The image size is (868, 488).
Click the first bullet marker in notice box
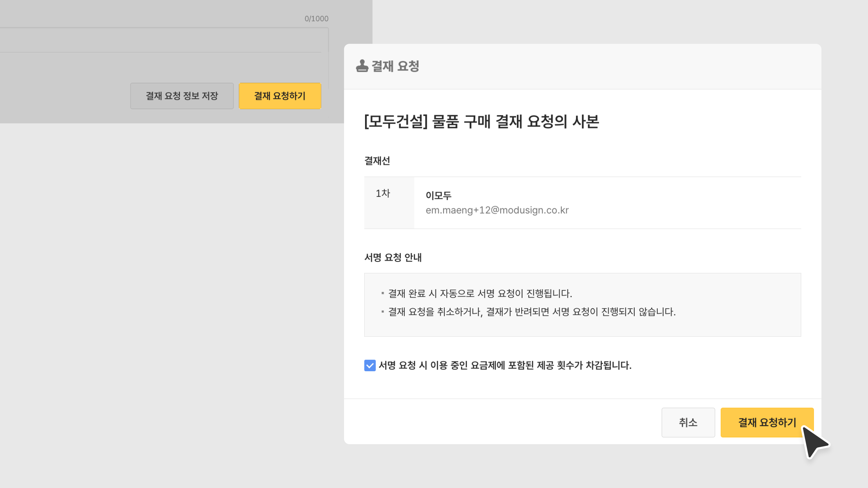(382, 293)
